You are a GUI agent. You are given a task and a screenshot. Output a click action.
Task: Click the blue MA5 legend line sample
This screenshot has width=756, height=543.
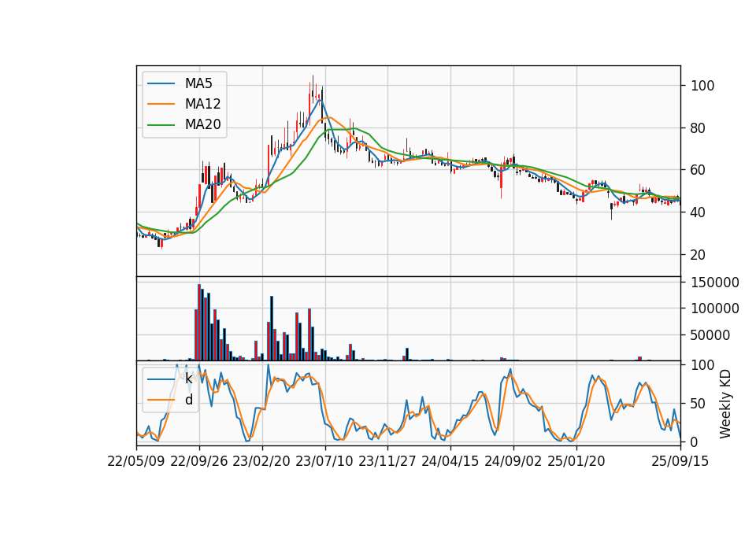point(161,84)
